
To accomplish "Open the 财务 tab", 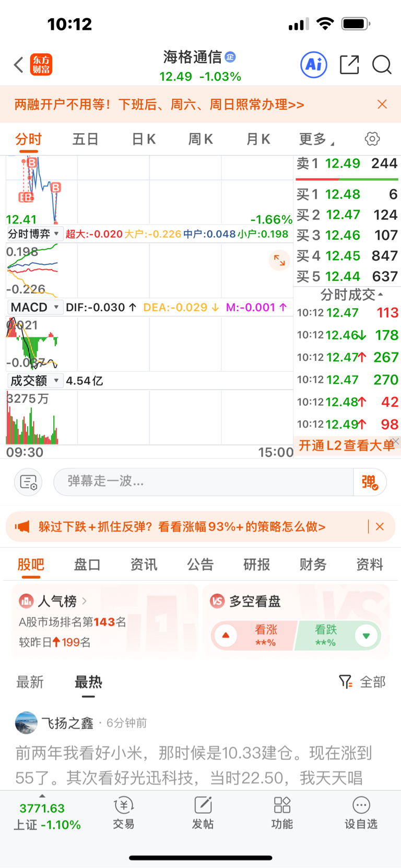I will pos(313,565).
